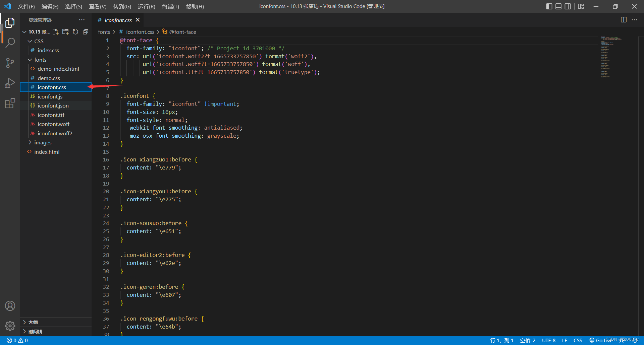Toggle bottom panel visibility
644x345 pixels.
558,6
